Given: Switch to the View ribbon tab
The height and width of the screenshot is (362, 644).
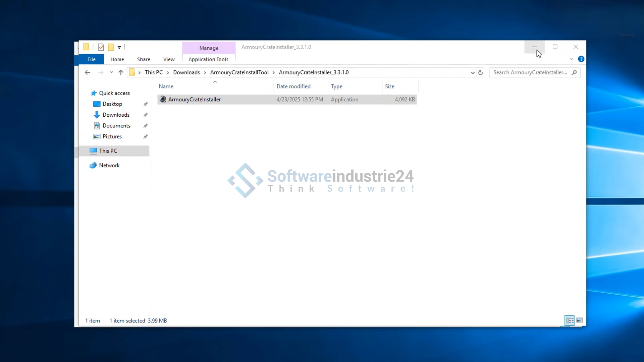Looking at the screenshot, I should tap(169, 59).
